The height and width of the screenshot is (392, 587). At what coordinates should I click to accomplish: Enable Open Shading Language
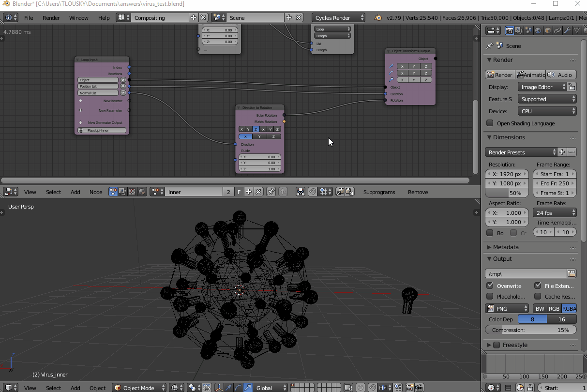[x=490, y=123]
